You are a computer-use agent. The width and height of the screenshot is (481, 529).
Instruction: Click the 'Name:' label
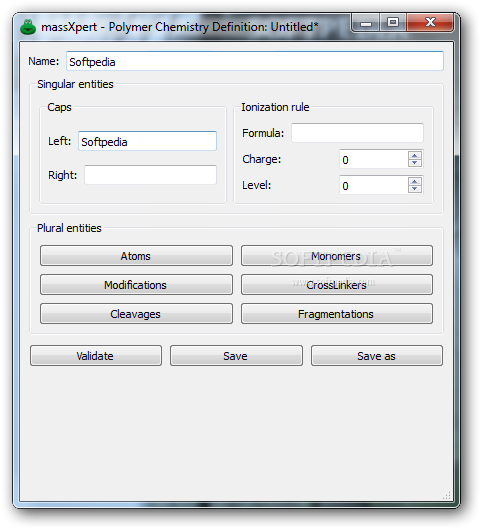[44, 61]
